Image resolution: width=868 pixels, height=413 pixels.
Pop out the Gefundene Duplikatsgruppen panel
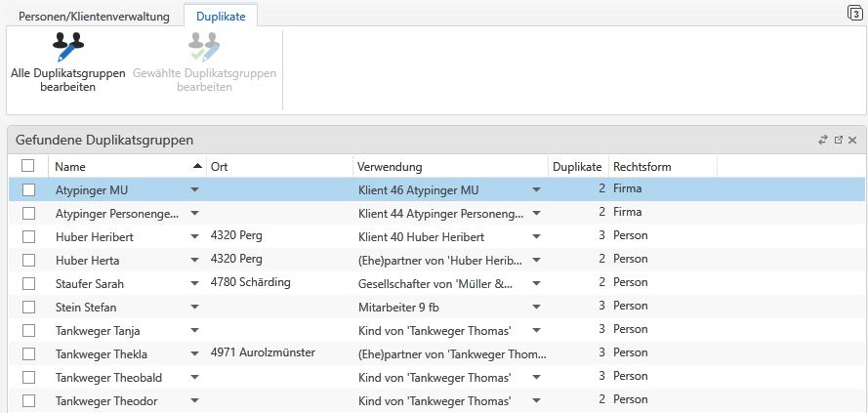coord(838,141)
